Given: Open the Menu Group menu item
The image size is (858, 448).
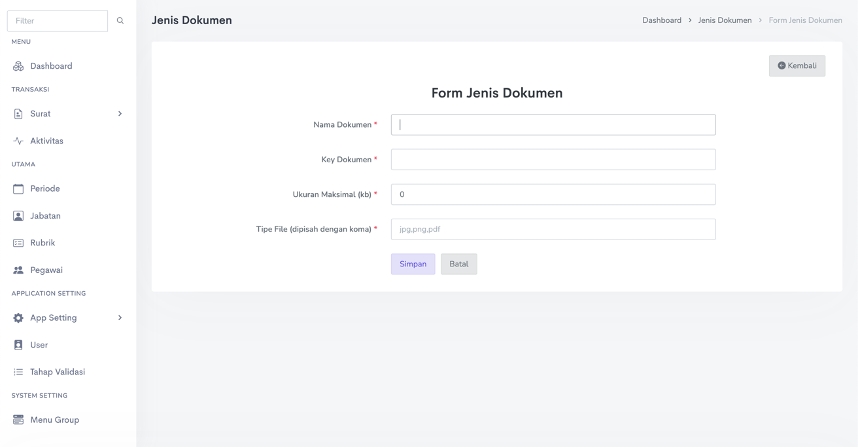Looking at the screenshot, I should click(54, 420).
